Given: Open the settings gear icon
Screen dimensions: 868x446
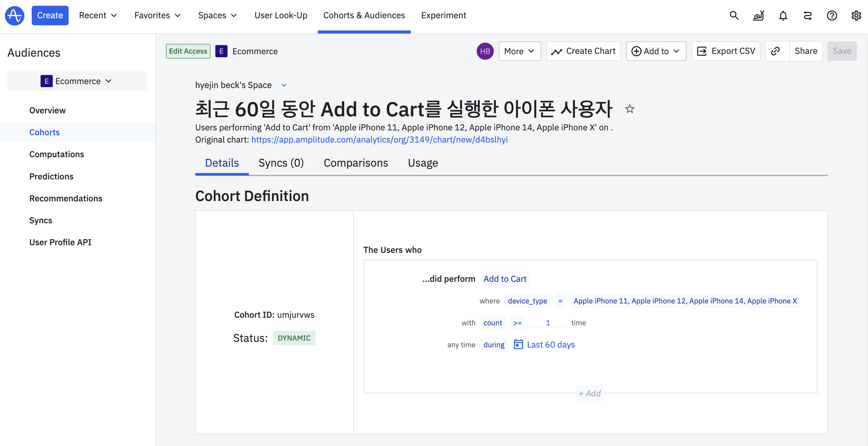Looking at the screenshot, I should [856, 16].
